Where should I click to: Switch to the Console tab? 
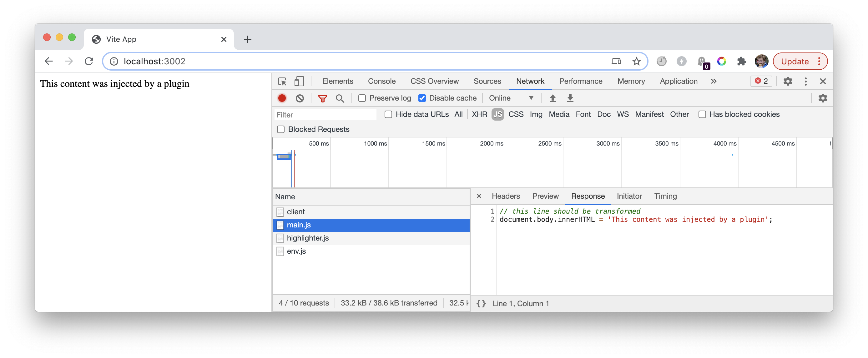coord(381,81)
